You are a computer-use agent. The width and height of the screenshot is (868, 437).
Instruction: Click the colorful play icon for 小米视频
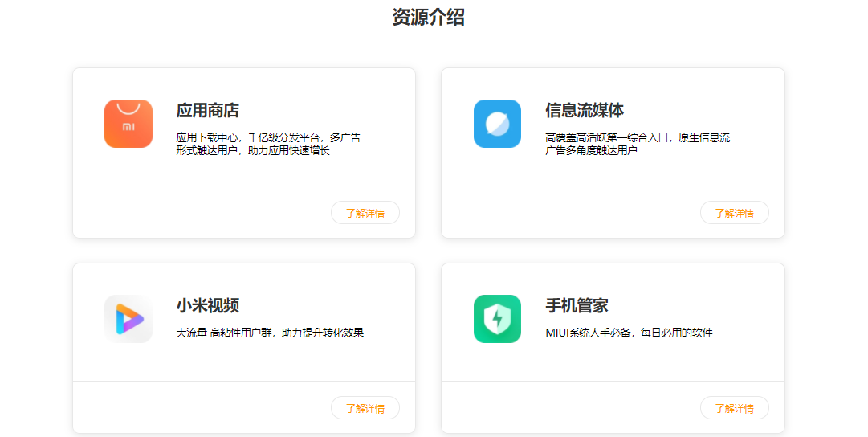coord(128,319)
